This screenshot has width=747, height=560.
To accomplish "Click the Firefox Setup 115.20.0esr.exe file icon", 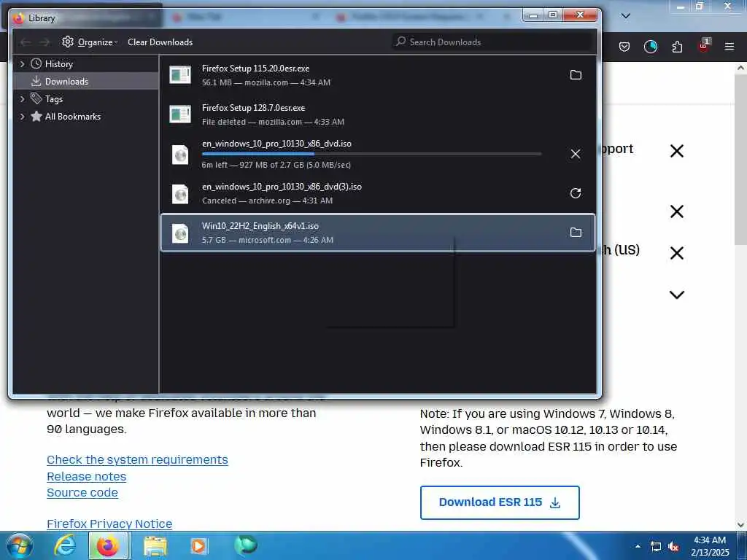I will pyautogui.click(x=180, y=75).
